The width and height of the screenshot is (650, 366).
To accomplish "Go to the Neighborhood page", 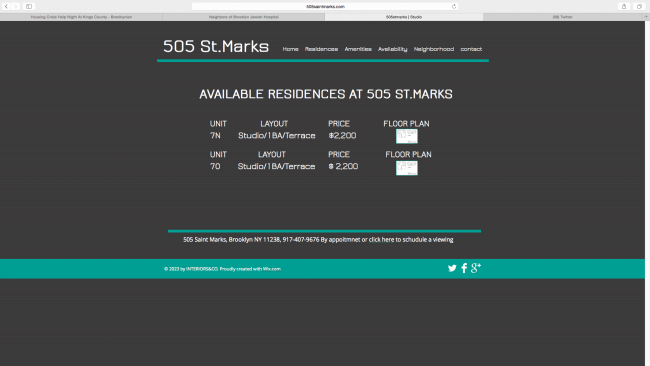I will 434,49.
